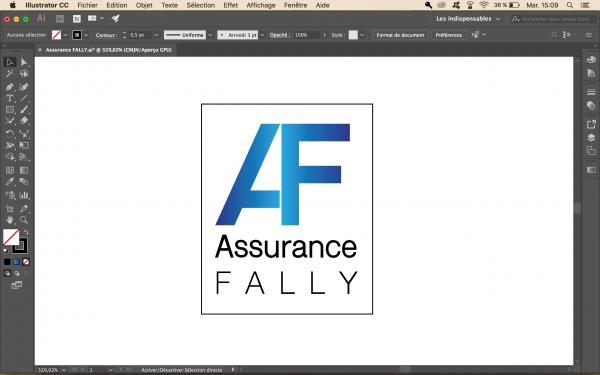Open the Fenêtre menu
This screenshot has height=375, width=600.
pos(295,5)
